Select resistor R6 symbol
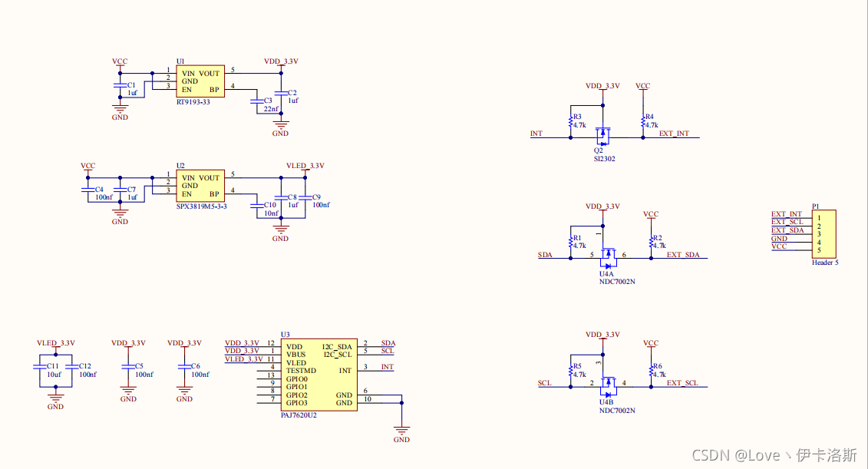 tap(651, 371)
